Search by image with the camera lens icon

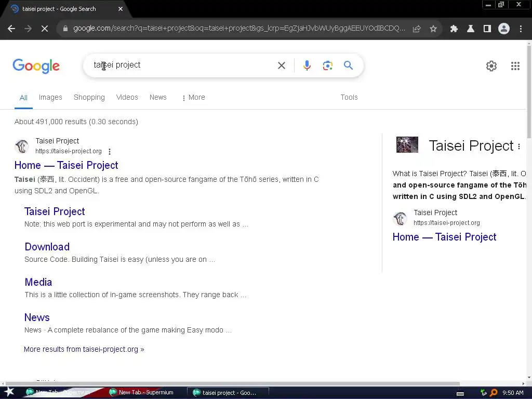[x=327, y=65]
